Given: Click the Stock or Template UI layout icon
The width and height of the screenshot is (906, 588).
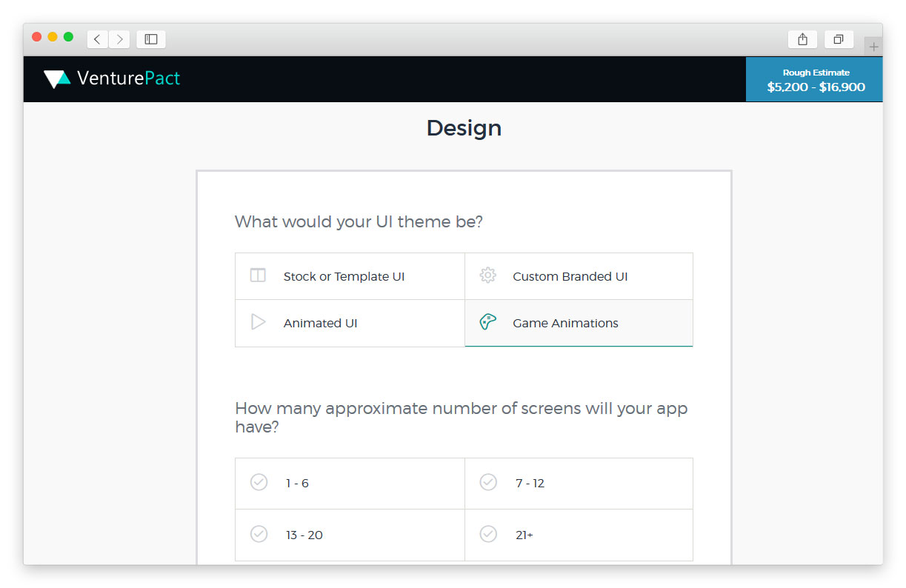Looking at the screenshot, I should click(x=258, y=275).
